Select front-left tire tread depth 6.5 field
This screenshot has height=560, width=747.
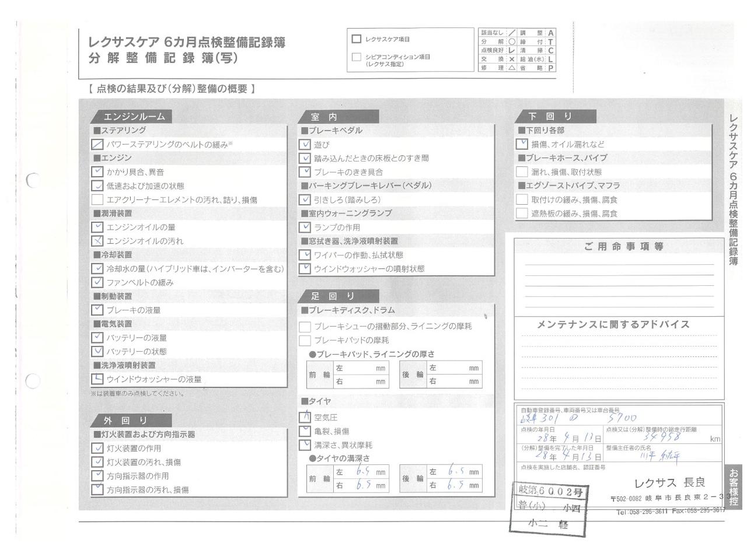click(361, 472)
